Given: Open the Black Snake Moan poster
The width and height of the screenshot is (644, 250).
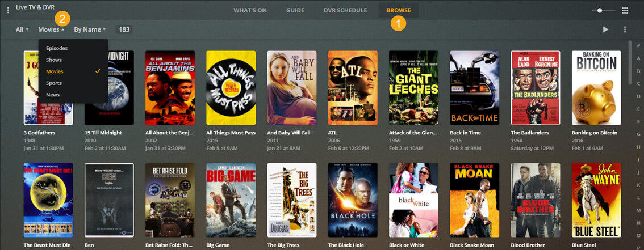Looking at the screenshot, I should click(x=474, y=200).
